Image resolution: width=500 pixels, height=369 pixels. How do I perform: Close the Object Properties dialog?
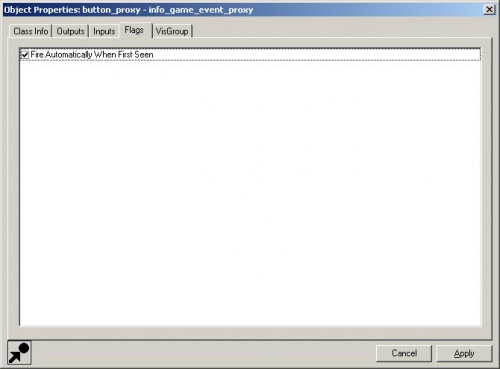[x=489, y=9]
